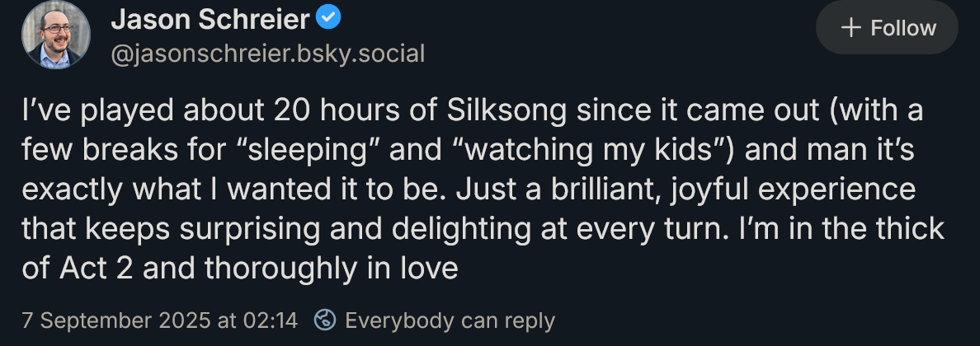Open the 7 September 2025 timestamp link
The image size is (980, 346).
(159, 320)
